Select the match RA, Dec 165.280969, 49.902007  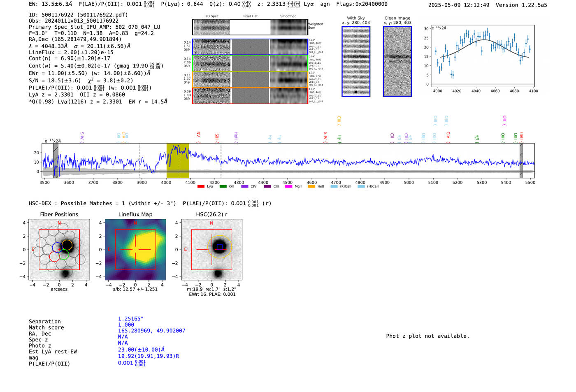[x=151, y=331]
